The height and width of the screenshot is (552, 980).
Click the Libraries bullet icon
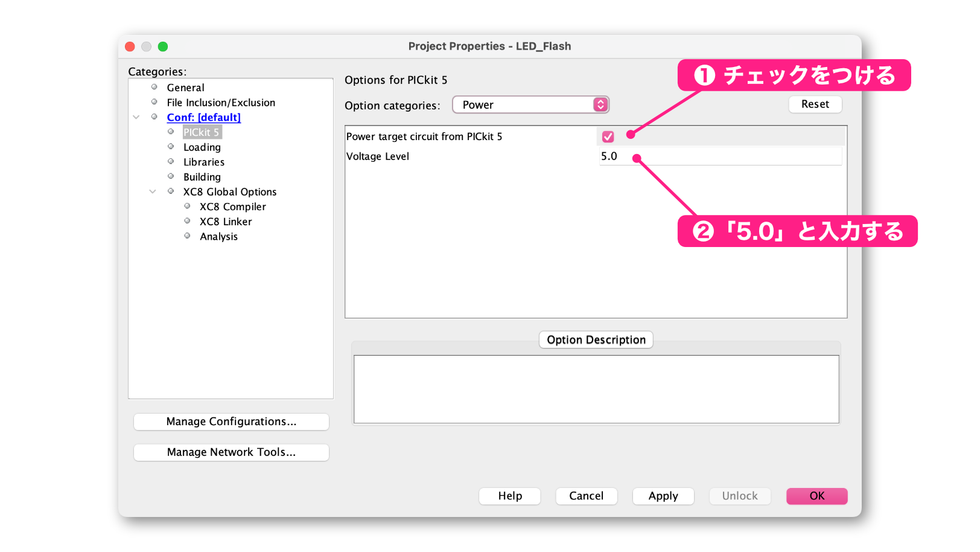coord(171,161)
